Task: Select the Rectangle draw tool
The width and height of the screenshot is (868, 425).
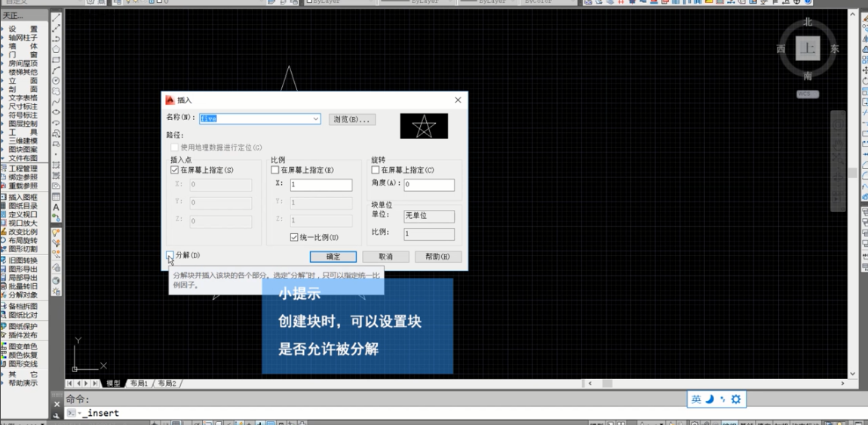Action: point(57,60)
